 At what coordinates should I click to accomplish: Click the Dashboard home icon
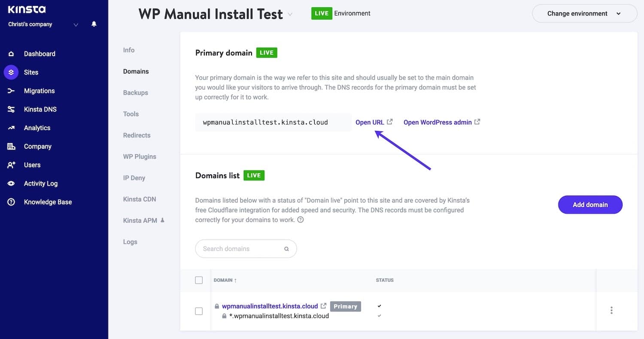click(x=11, y=54)
